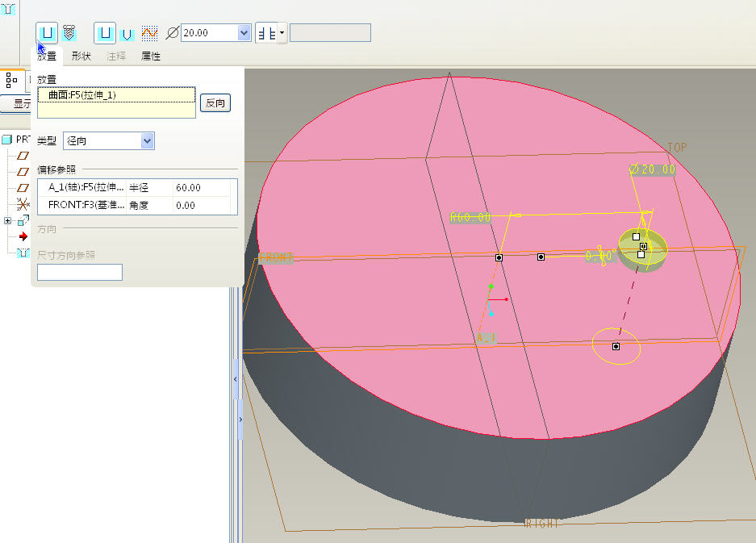The width and height of the screenshot is (756, 543).
Task: Click the Hole tool icon at the window's top-left corner
Action: pos(8,8)
